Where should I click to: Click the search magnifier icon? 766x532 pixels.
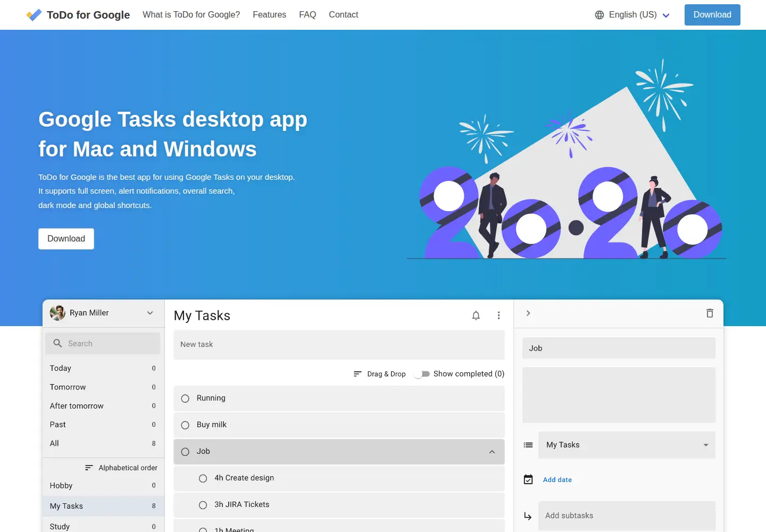tap(57, 344)
